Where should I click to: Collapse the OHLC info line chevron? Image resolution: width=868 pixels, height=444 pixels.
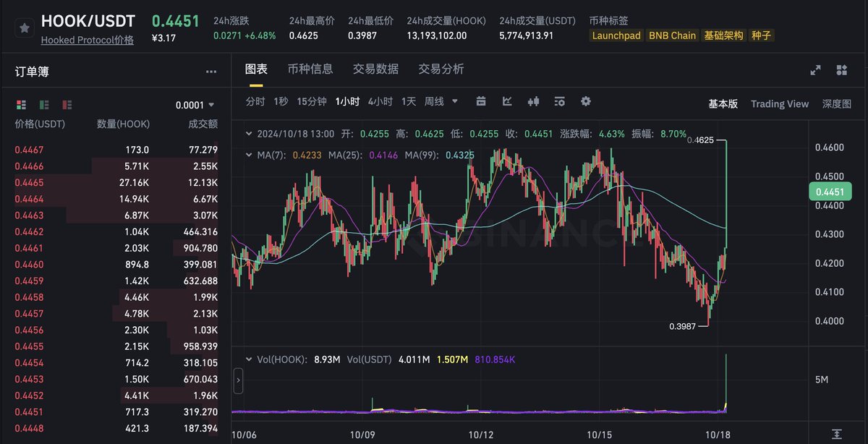(x=250, y=134)
